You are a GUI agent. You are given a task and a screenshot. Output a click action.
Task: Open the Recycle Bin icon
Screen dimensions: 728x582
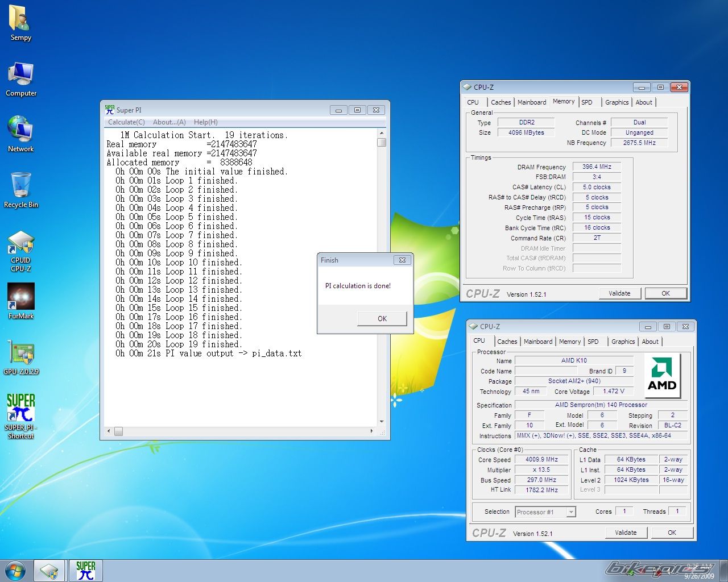pos(21,189)
